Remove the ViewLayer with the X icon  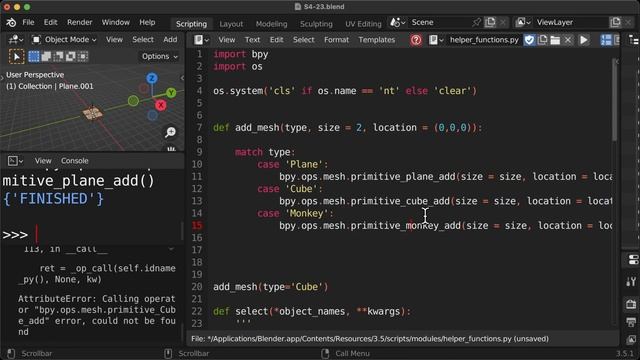pyautogui.click(x=628, y=22)
